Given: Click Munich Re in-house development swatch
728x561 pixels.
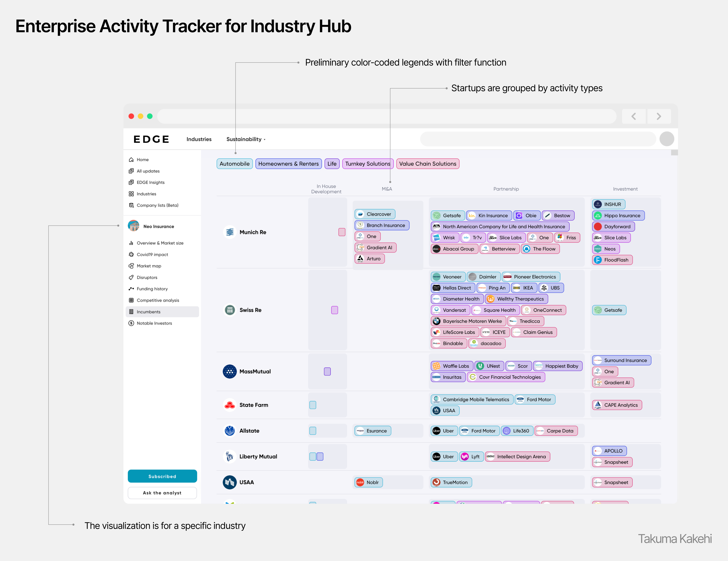Looking at the screenshot, I should (x=342, y=232).
